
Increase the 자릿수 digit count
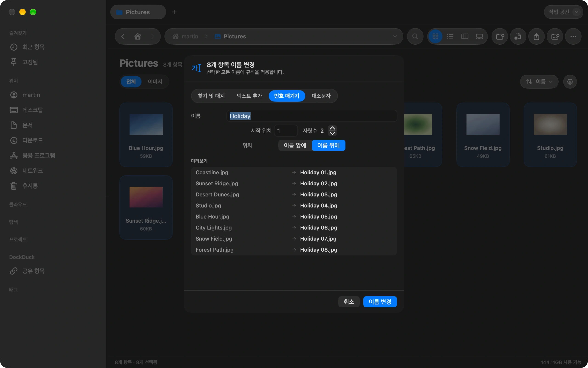tap(332, 128)
